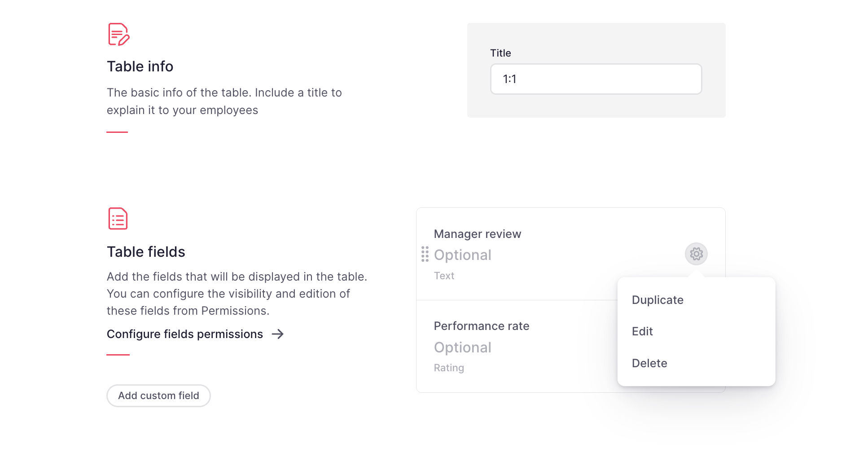Open the Manager review field settings gear
The image size is (868, 457).
696,254
